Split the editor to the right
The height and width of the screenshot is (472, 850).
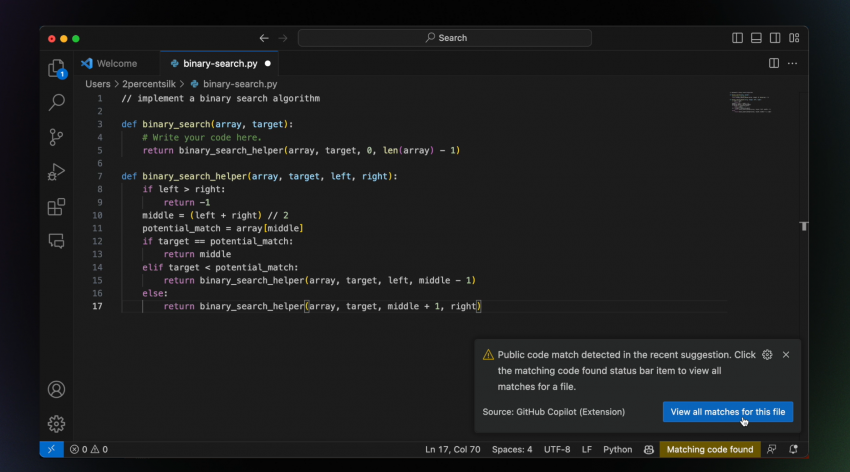tap(773, 63)
